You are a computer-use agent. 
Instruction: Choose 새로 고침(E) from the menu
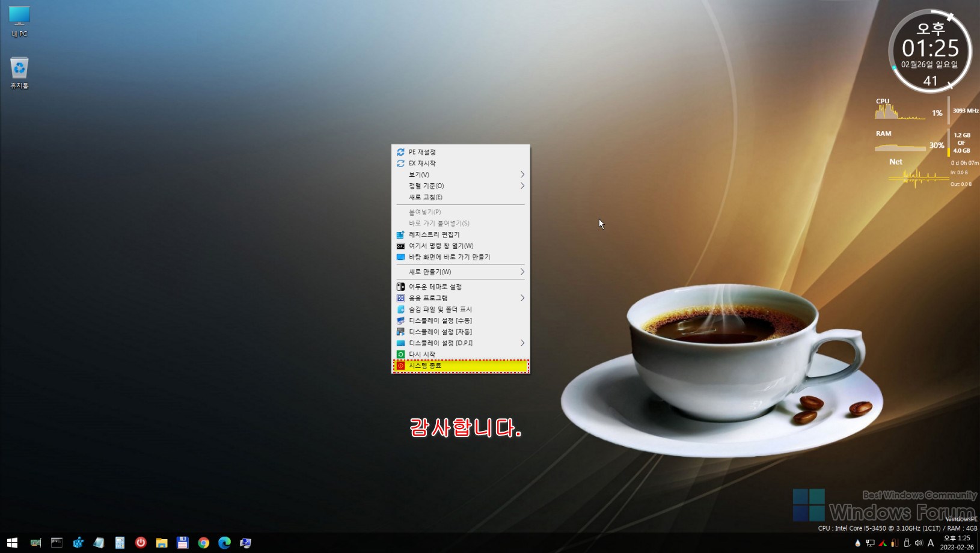coord(461,197)
